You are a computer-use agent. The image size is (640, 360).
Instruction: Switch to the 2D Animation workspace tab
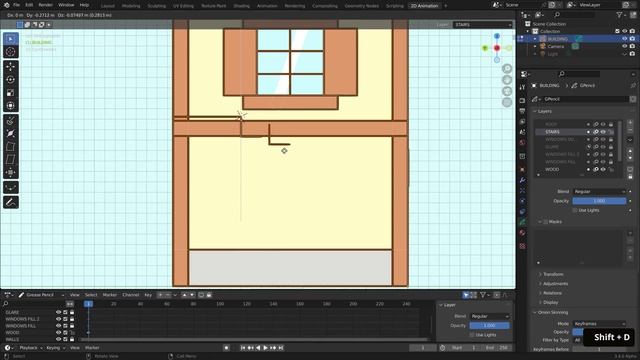(424, 6)
